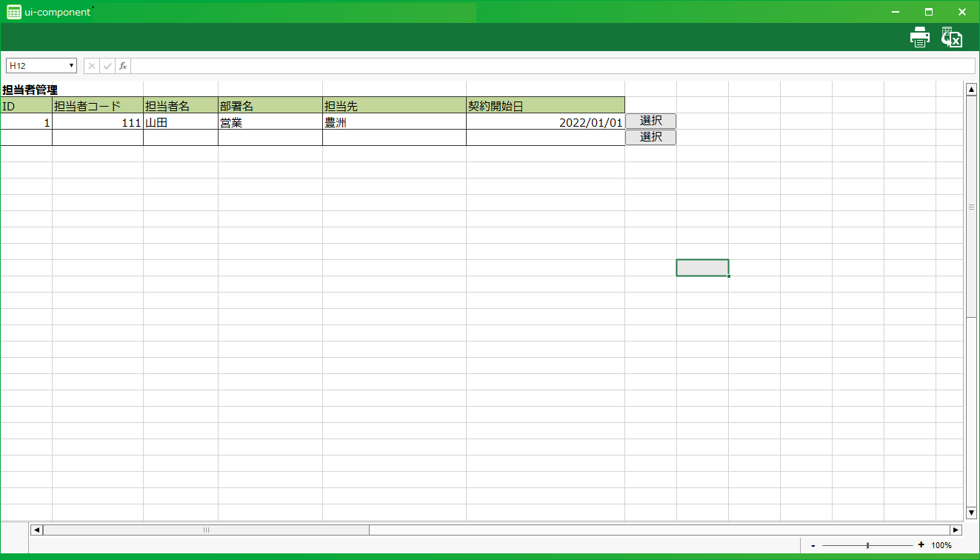980x560 pixels.
Task: Click the printer icon in the toolbar
Action: point(919,37)
